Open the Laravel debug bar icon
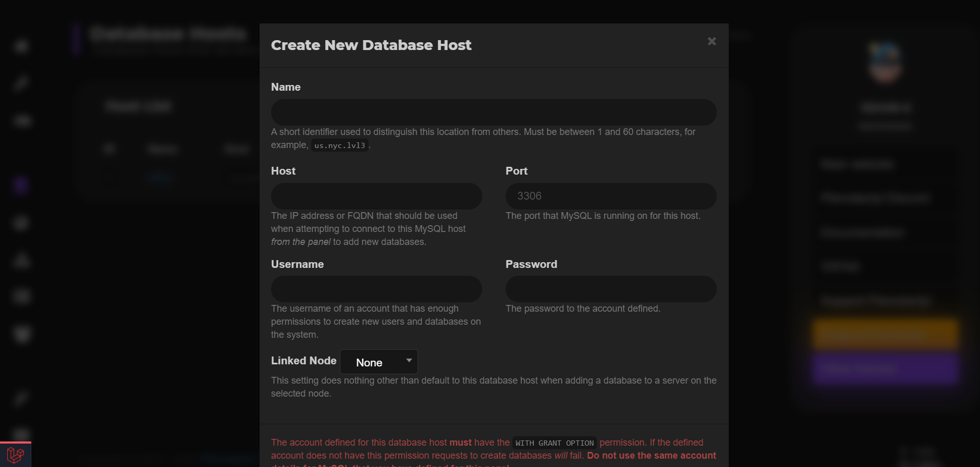 pos(16,455)
